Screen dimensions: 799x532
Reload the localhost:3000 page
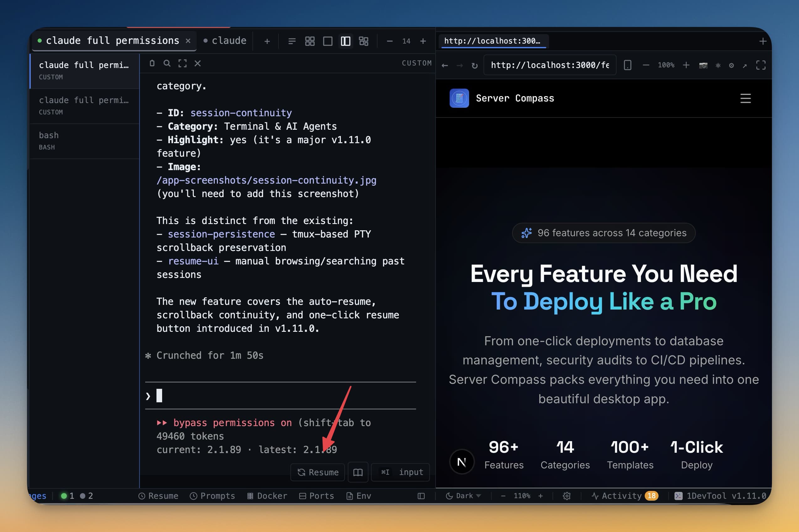coord(474,65)
